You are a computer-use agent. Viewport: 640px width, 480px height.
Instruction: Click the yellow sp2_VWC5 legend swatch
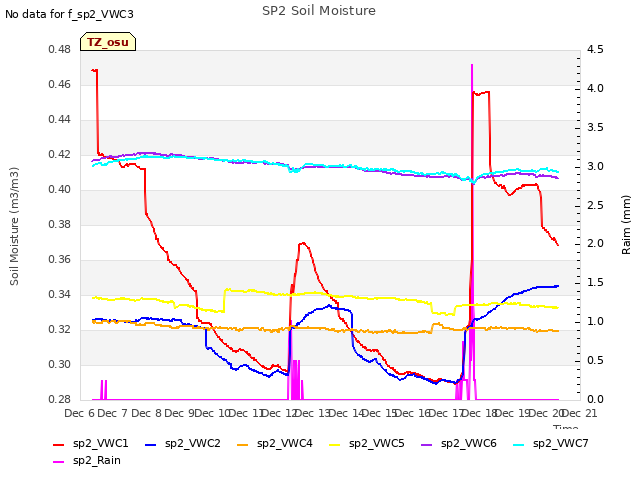335,444
